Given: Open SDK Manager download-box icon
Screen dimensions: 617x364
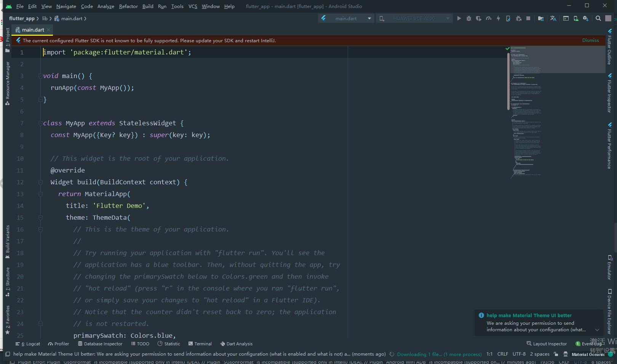Looking at the screenshot, I should coord(586,18).
